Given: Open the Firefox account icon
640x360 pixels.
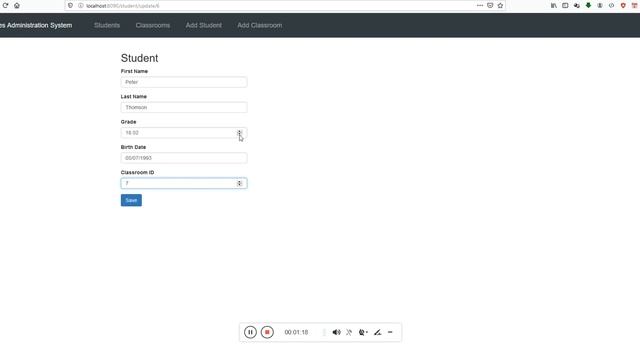Looking at the screenshot, I should [x=600, y=6].
